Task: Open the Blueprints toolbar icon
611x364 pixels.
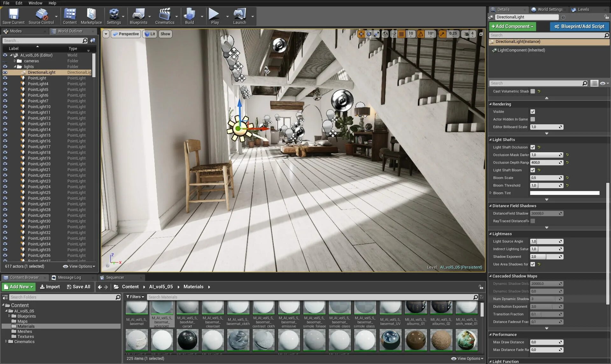Action: tap(138, 16)
